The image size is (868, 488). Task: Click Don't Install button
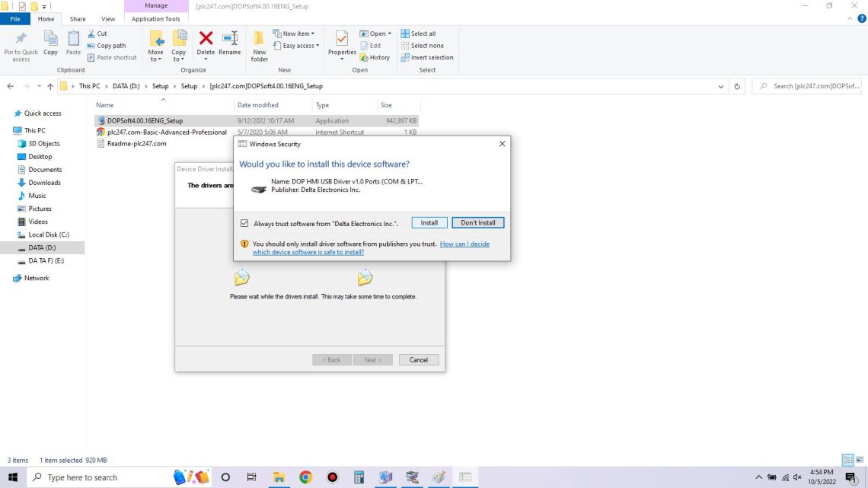477,223
